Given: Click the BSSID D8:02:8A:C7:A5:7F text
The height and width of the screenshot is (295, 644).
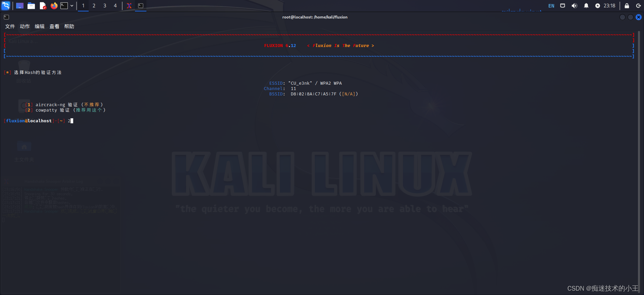Looking at the screenshot, I should click(x=313, y=94).
